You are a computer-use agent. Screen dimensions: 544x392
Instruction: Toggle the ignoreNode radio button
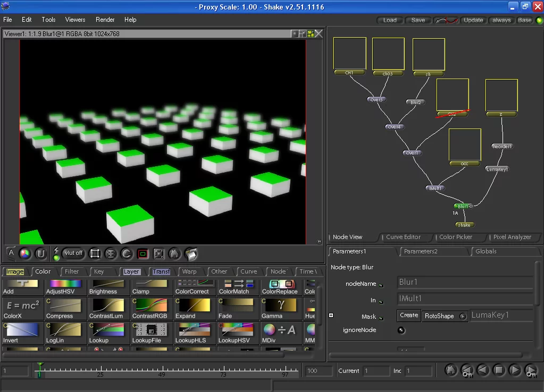pyautogui.click(x=401, y=330)
